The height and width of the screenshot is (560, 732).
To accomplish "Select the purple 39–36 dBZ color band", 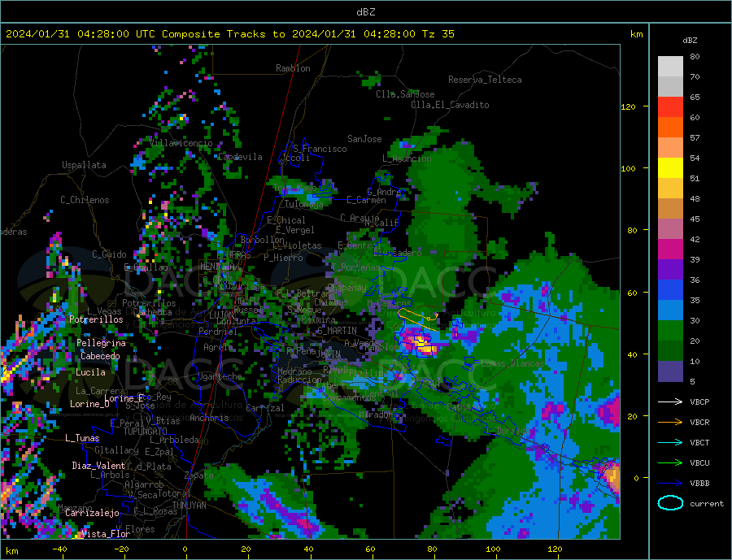I will 670,270.
